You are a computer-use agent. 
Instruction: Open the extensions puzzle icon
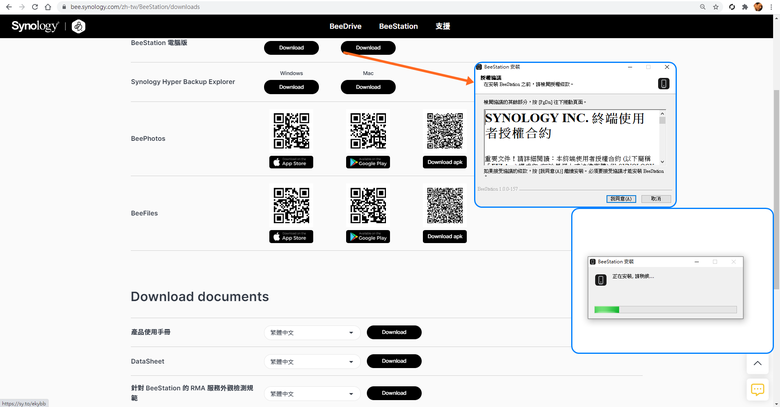745,7
